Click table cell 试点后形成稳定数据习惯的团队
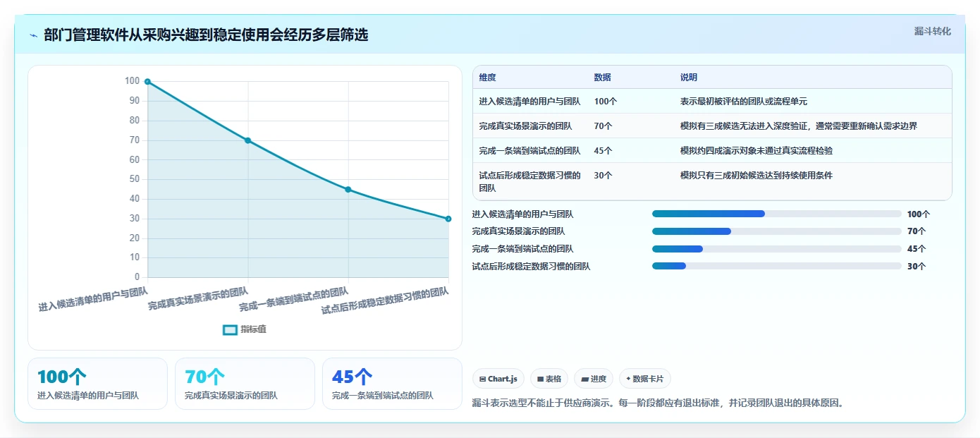Screen dimensions: 980x438 point(529,182)
